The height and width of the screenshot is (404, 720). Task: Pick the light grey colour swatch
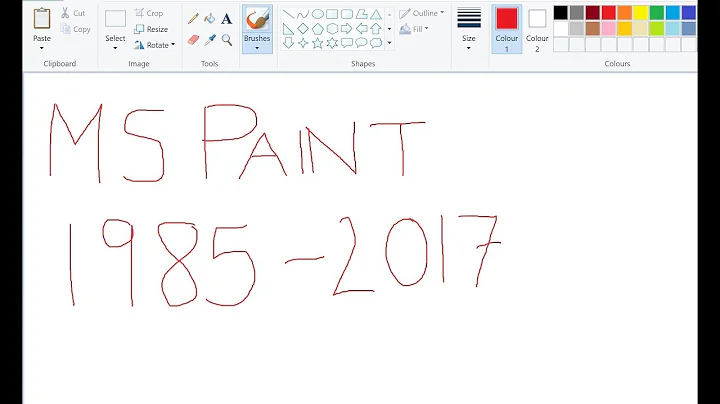click(x=577, y=29)
